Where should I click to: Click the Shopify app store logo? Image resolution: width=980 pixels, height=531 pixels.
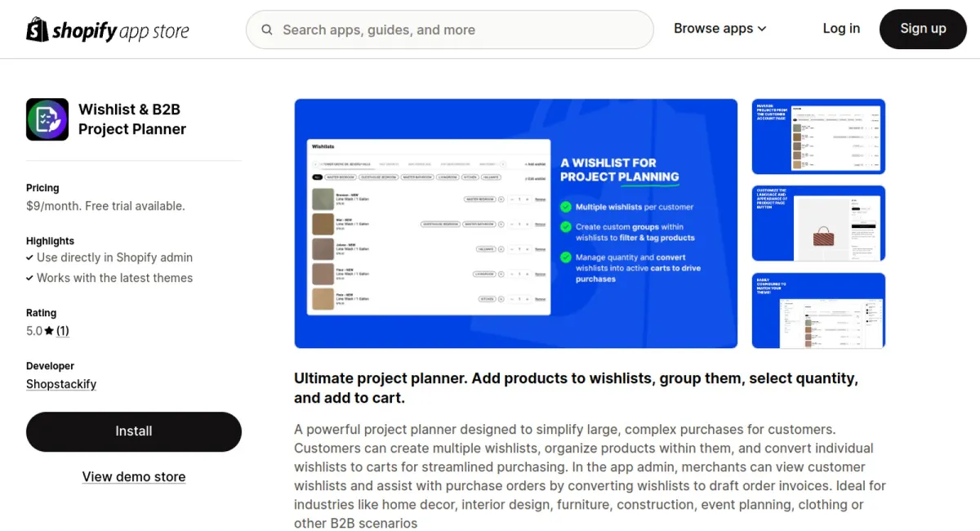click(108, 30)
